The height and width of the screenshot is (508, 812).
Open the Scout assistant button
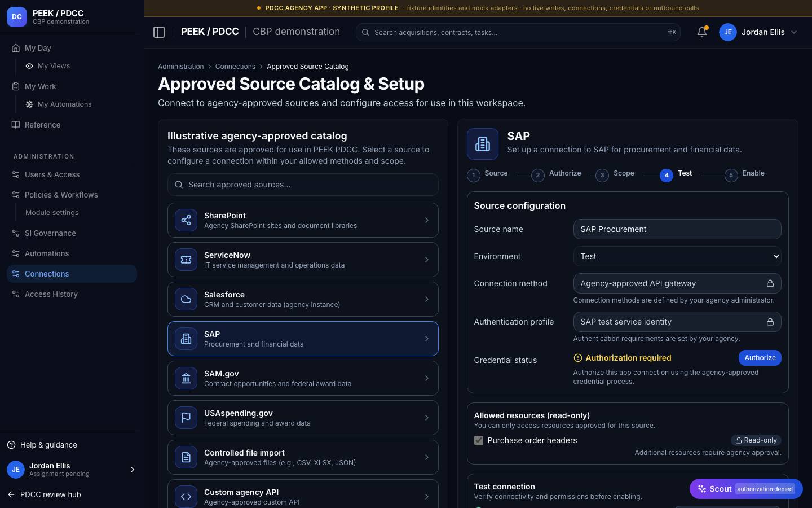(746, 489)
